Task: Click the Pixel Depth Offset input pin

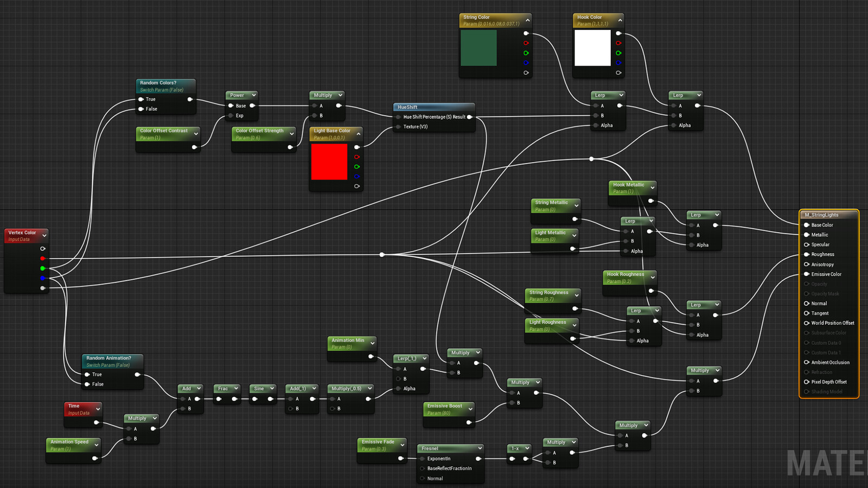Action: click(807, 382)
